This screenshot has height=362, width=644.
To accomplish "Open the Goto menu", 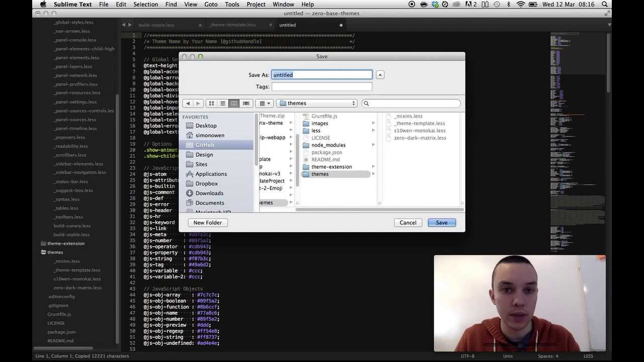I will (211, 5).
